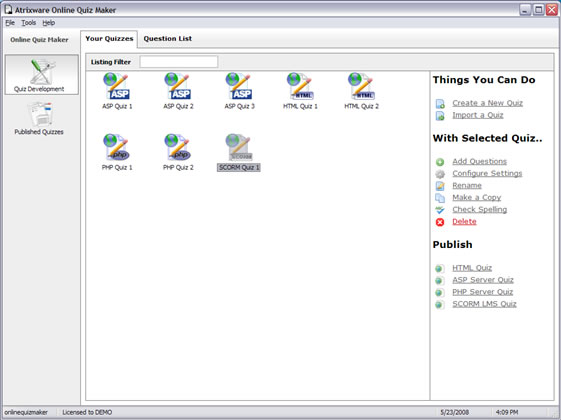Click the red Delete icon

440,222
